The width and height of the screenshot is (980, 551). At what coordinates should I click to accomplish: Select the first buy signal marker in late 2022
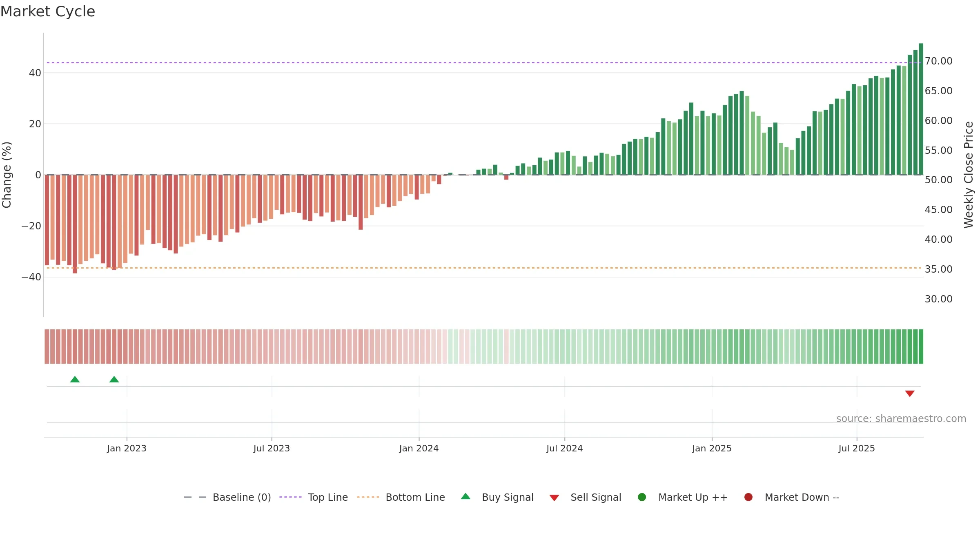pyautogui.click(x=75, y=380)
